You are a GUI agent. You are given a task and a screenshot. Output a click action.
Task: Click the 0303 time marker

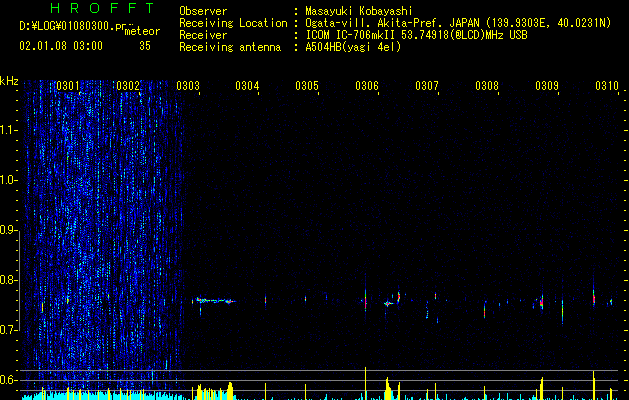coord(188,86)
